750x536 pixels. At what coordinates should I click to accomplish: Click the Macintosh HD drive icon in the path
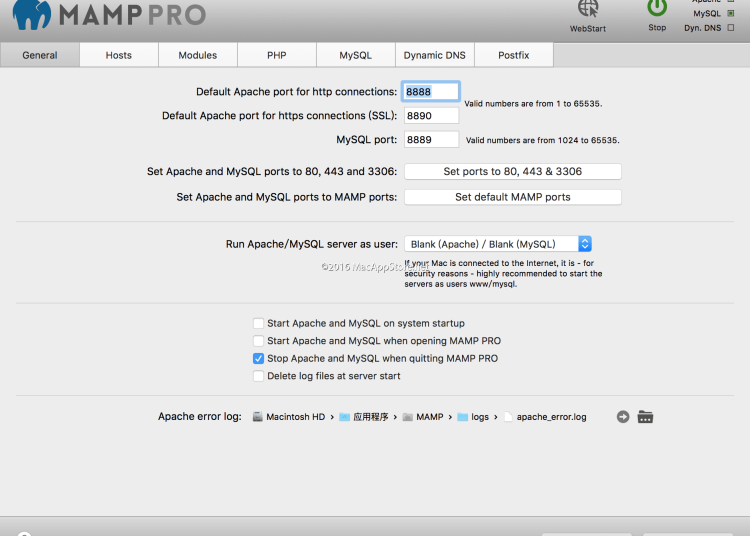click(257, 417)
